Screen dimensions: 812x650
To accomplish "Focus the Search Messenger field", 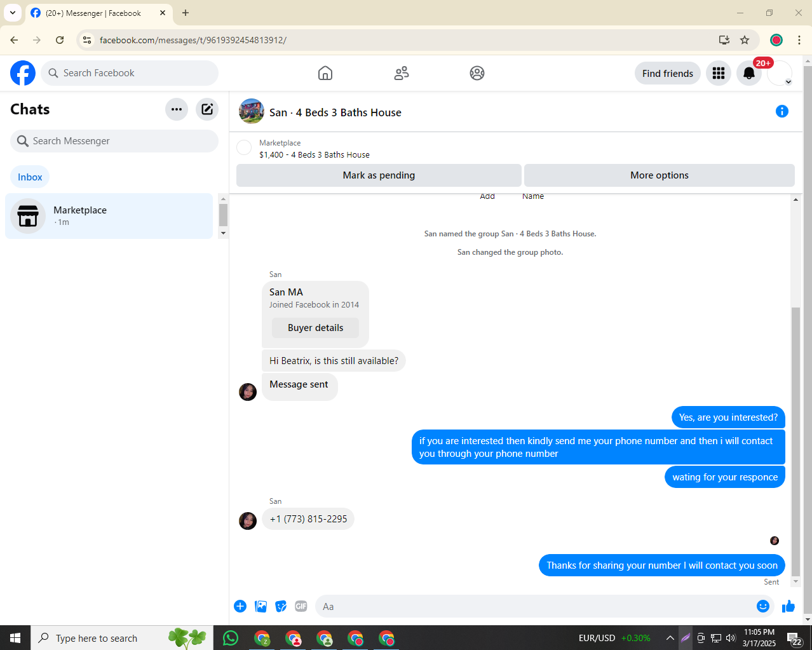I will [x=114, y=141].
